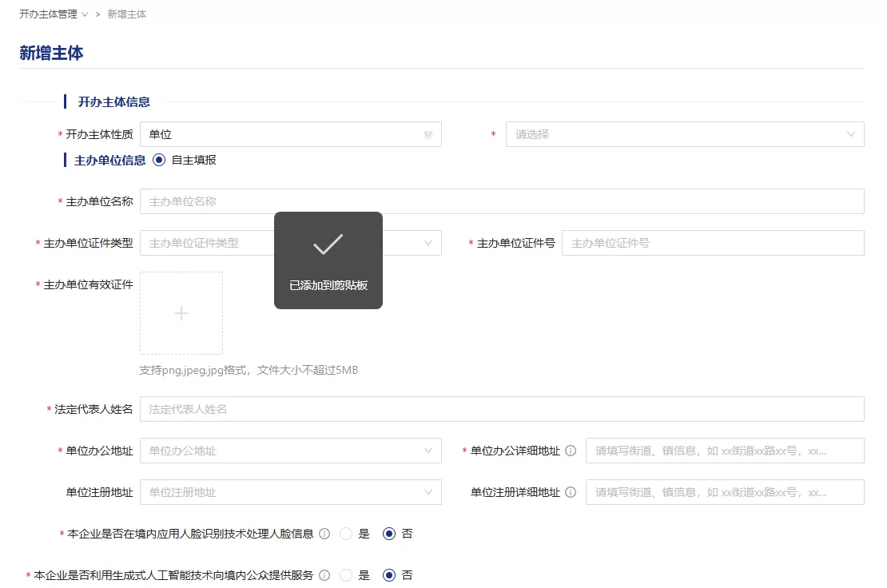This screenshot has width=887, height=588.
Task: Choose 是 for the 人脸识别技术 question
Action: coord(344,533)
